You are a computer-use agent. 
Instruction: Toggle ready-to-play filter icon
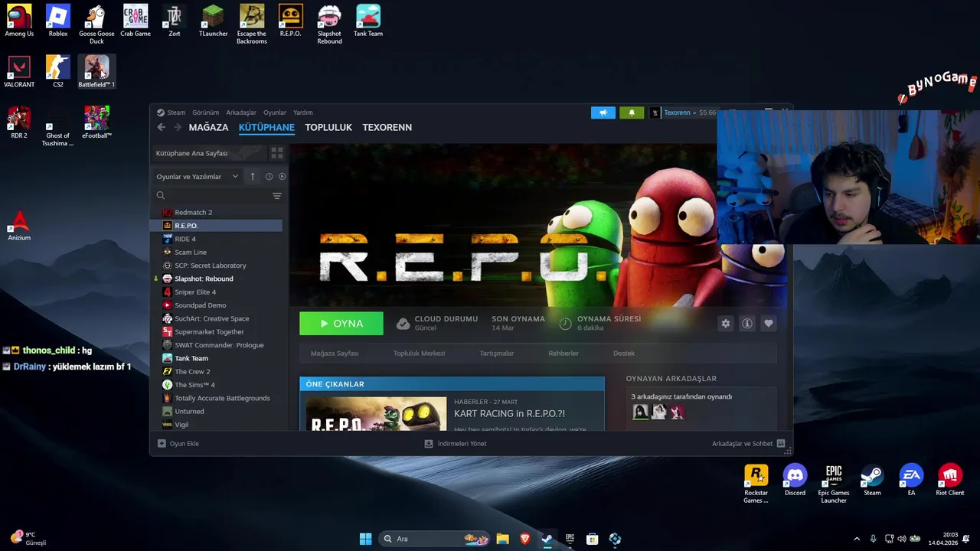282,177
